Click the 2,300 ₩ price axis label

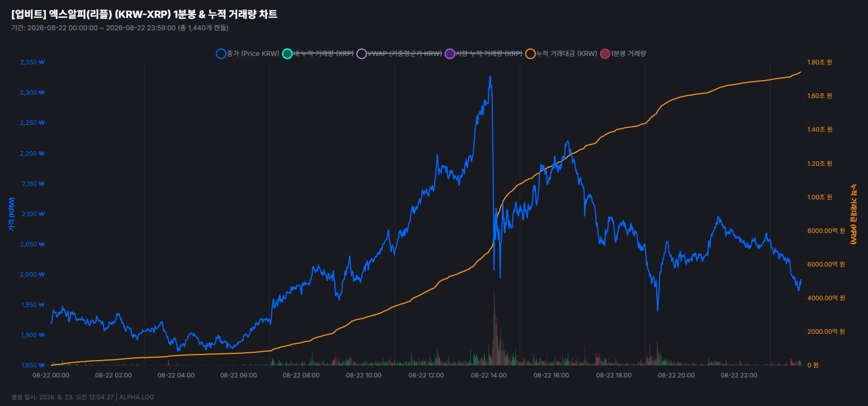[32, 93]
